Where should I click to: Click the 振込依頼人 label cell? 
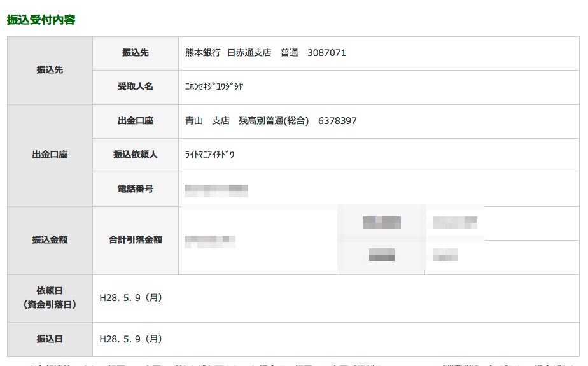(136, 155)
